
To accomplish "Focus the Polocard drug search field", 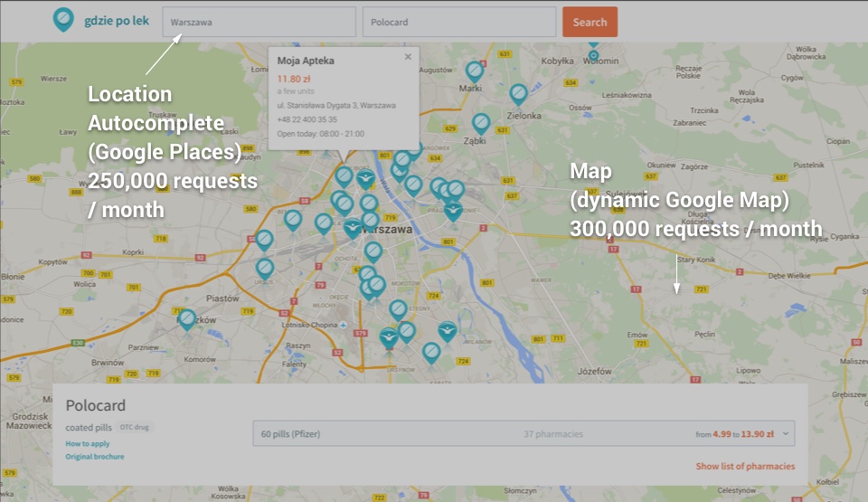I will coord(459,23).
